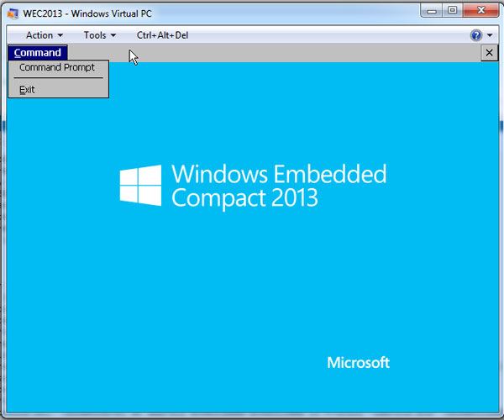Minimize the Windows Virtual PC window
Screen dimensions: 504x420
[432, 11]
